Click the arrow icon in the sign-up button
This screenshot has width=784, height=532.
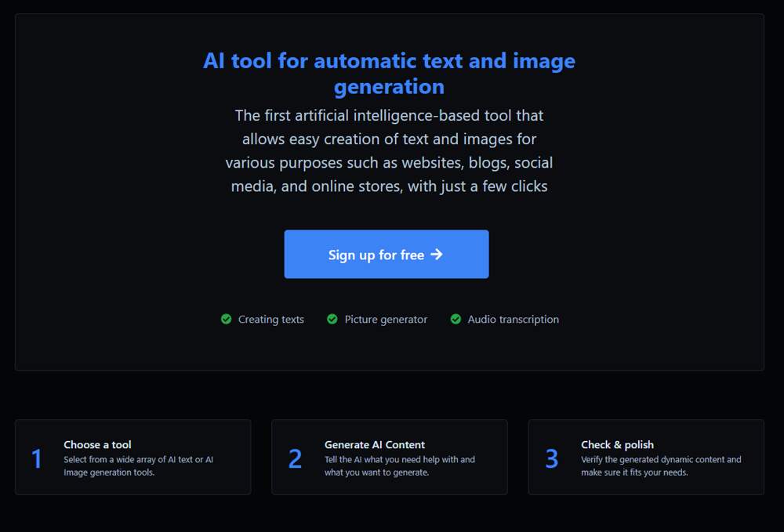[x=437, y=255]
